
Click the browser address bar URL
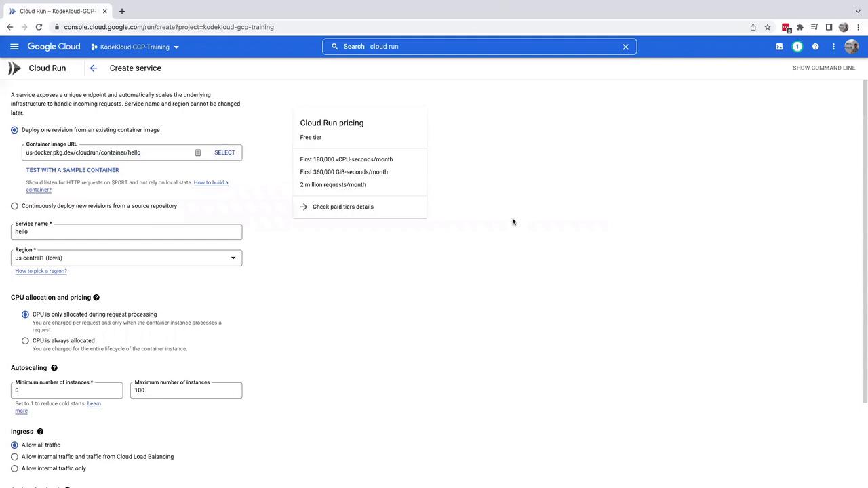[169, 27]
